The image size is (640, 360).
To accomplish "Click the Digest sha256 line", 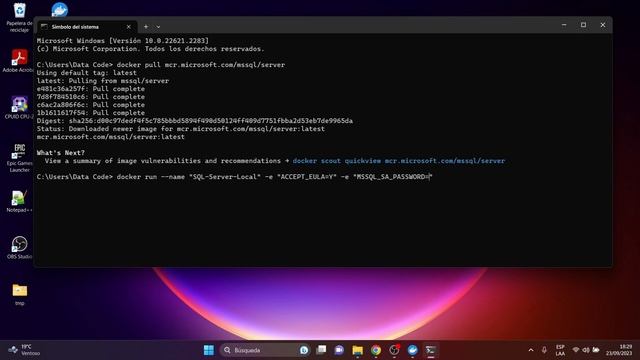I will (x=195, y=121).
